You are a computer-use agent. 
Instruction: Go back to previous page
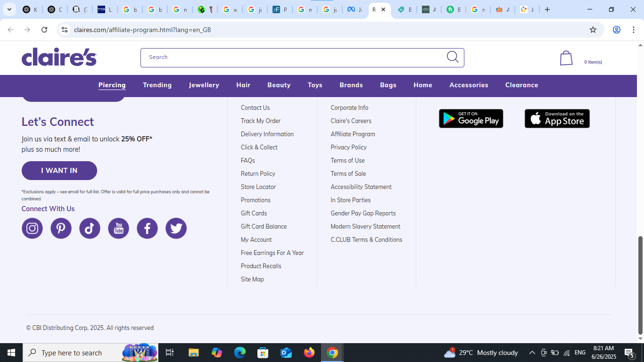click(x=10, y=30)
